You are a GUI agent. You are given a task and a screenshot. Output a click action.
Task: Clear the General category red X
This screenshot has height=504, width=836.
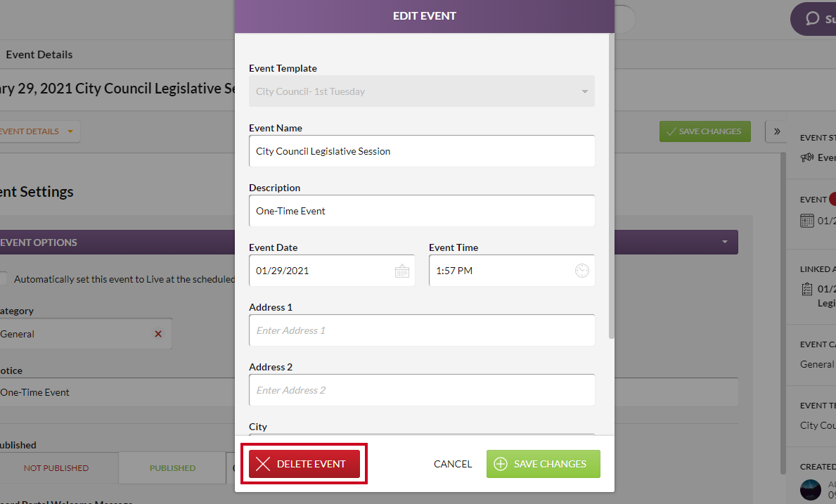(157, 334)
